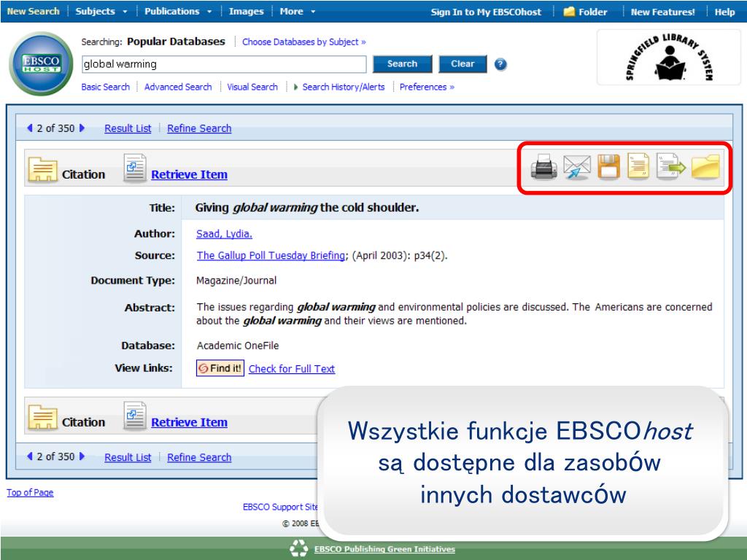Click the Find it! button
Screen dimensions: 747x560
pyautogui.click(x=220, y=368)
